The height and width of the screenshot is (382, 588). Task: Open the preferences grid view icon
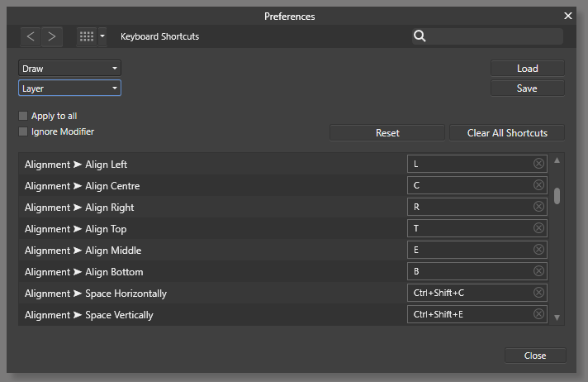click(x=86, y=36)
